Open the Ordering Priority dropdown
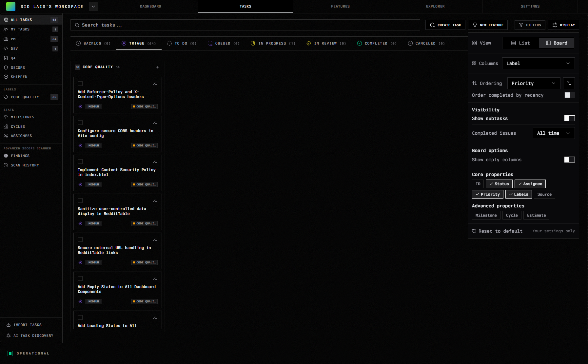 coord(533,83)
